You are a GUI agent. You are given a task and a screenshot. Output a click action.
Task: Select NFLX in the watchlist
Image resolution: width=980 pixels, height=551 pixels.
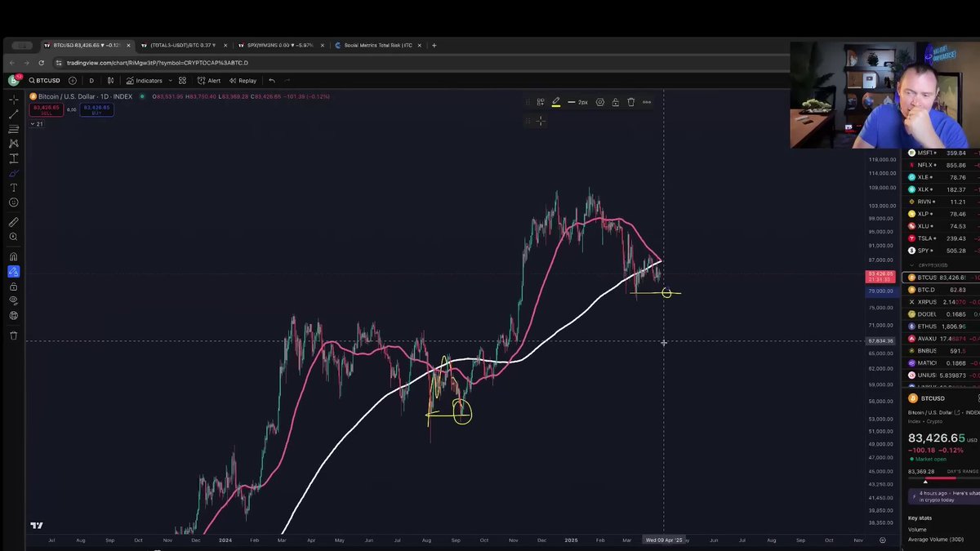click(942, 165)
